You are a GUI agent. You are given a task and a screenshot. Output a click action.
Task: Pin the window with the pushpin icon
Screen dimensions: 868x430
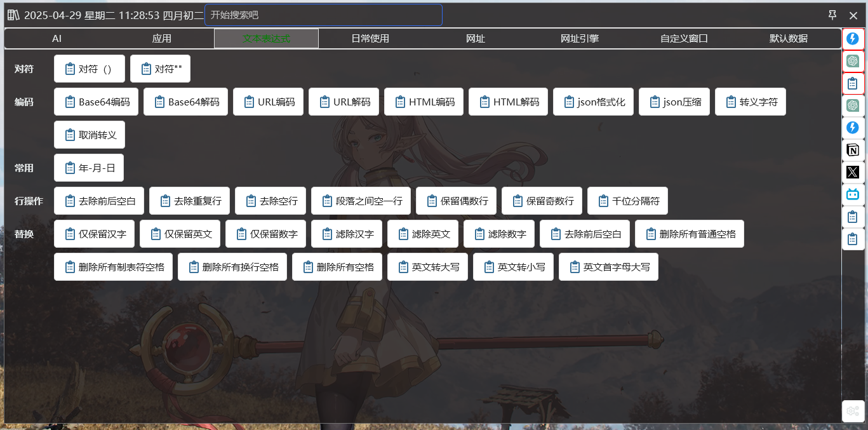click(832, 15)
